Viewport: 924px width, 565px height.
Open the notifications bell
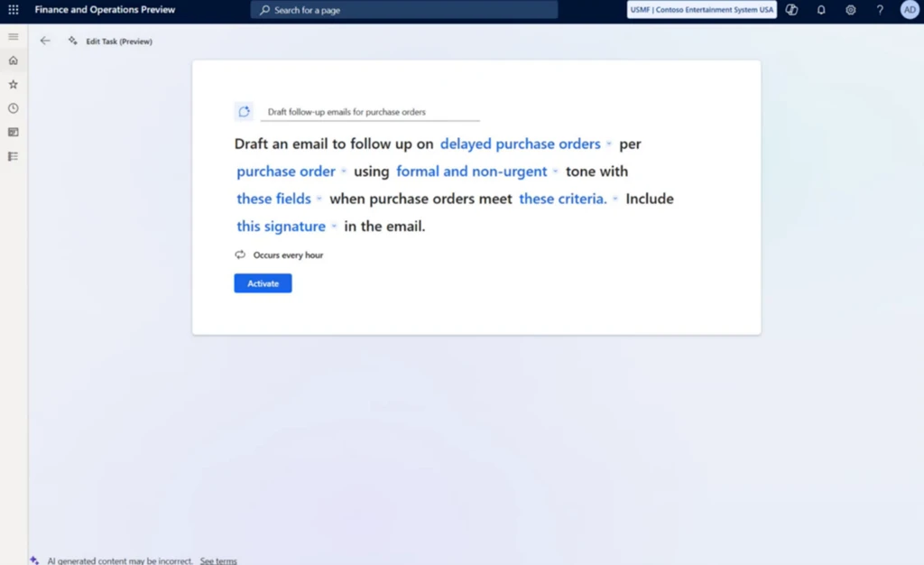(820, 10)
